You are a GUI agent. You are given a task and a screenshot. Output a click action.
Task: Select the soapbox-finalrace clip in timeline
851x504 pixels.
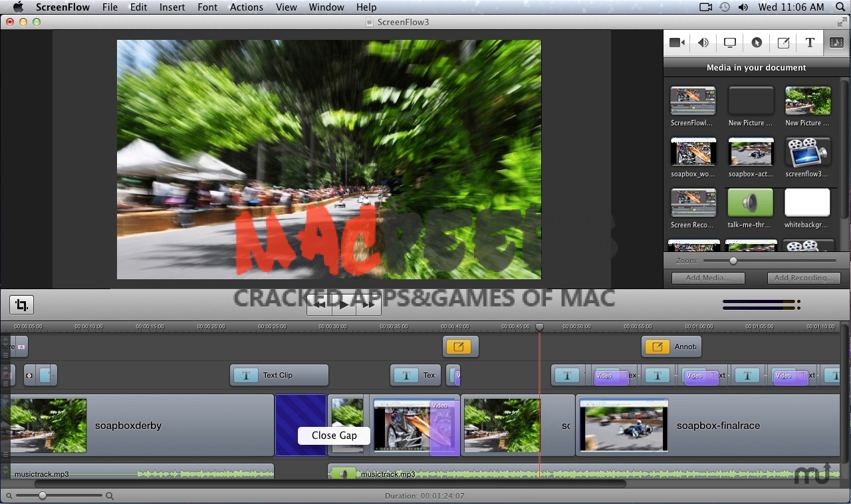pyautogui.click(x=718, y=426)
